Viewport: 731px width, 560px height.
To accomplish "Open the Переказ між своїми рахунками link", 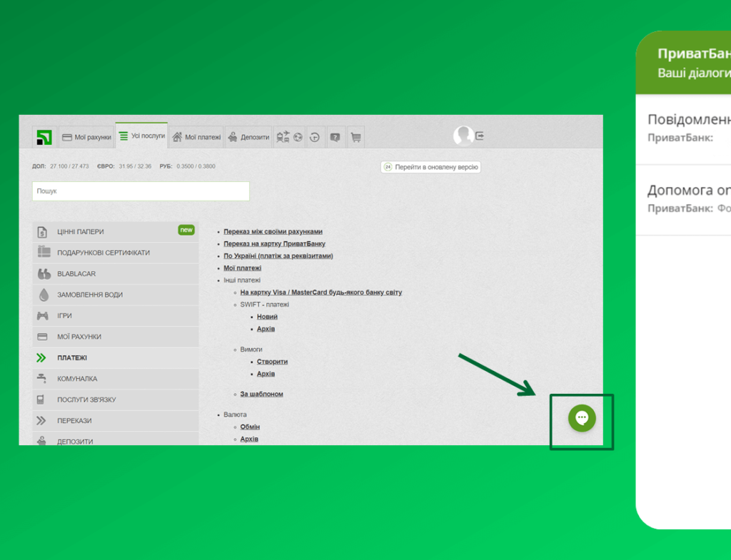I will pyautogui.click(x=273, y=232).
